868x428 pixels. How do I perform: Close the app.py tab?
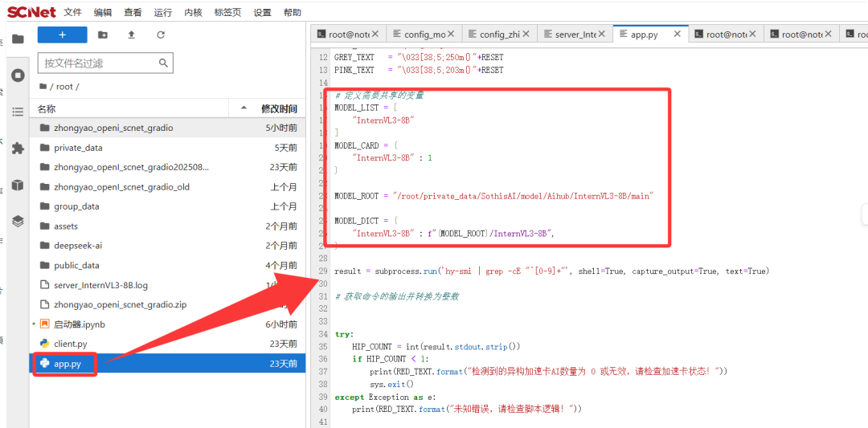[678, 35]
